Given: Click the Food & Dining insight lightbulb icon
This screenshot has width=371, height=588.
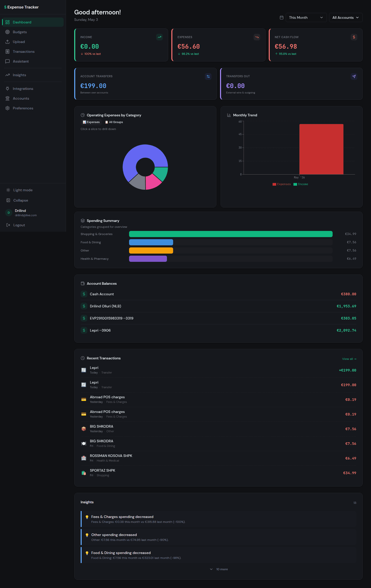Looking at the screenshot, I should pos(87,553).
